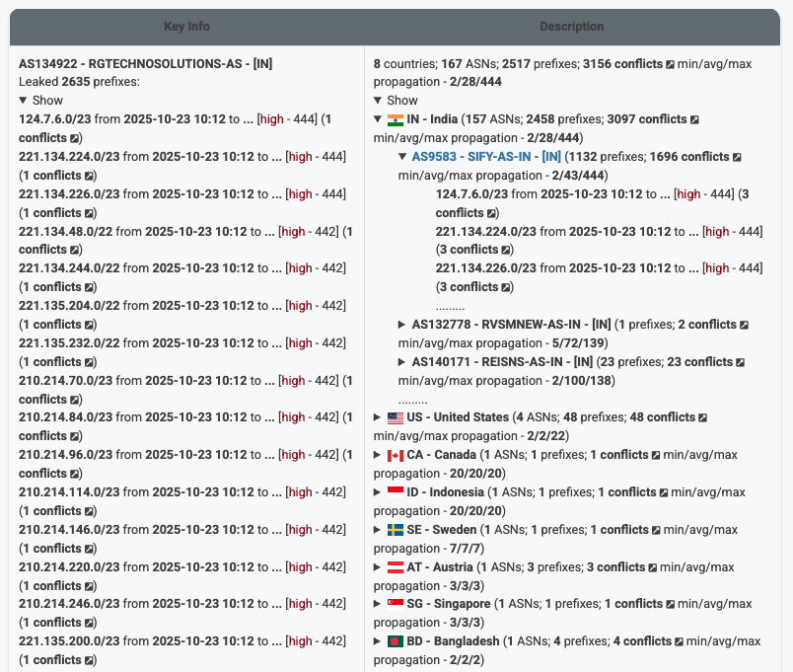Open conflicts icon for 221.135.204.0/22
This screenshot has width=793, height=672.
(x=89, y=325)
